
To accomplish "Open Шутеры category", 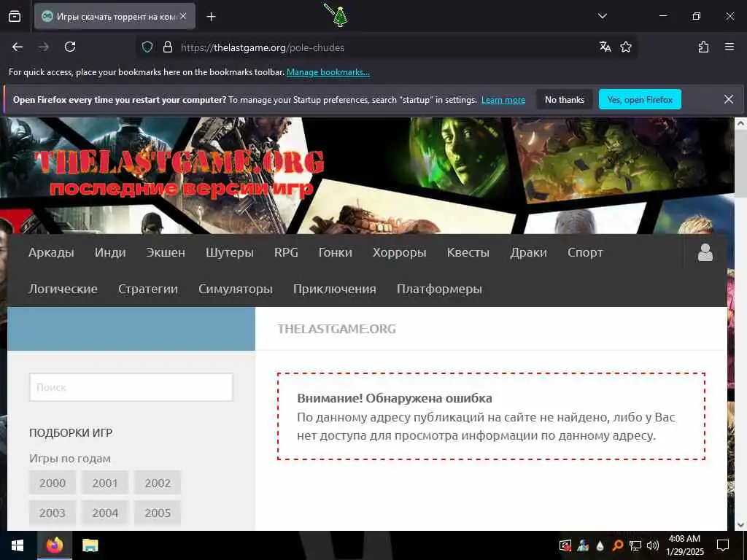I will pyautogui.click(x=230, y=253).
